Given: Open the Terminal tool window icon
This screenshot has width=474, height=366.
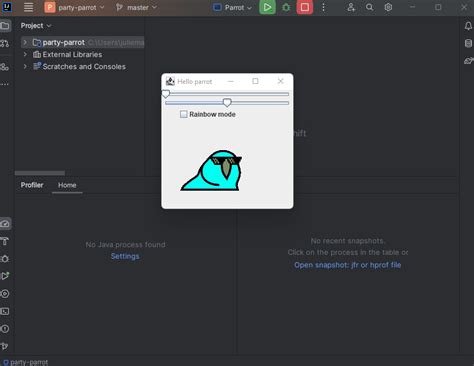Looking at the screenshot, I should pyautogui.click(x=5, y=311).
